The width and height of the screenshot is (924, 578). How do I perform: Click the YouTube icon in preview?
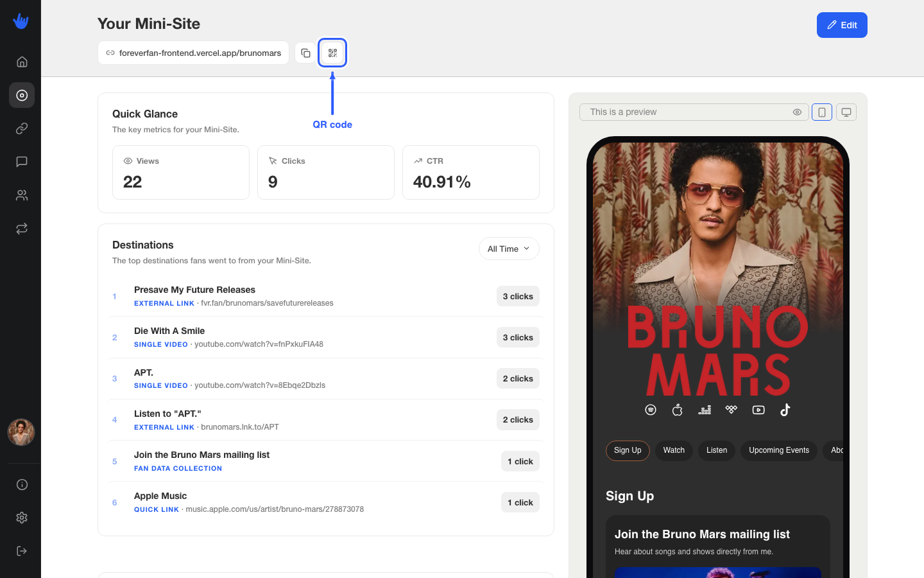coord(758,410)
